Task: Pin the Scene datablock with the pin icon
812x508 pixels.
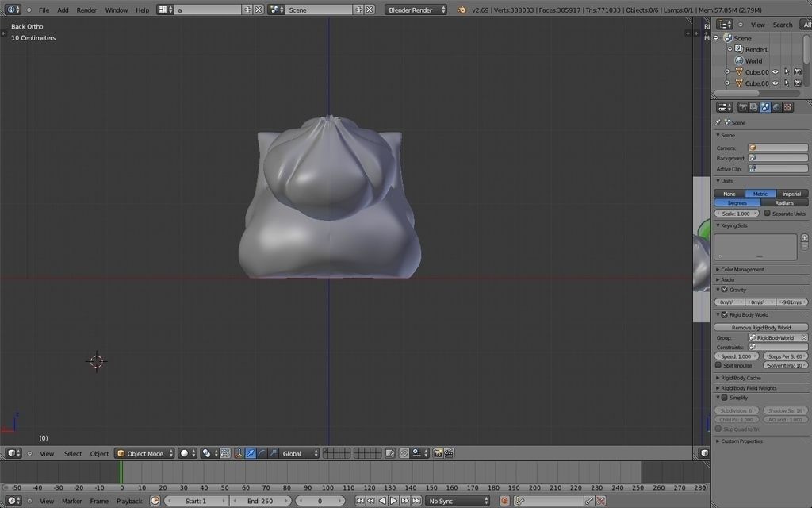Action: click(718, 122)
